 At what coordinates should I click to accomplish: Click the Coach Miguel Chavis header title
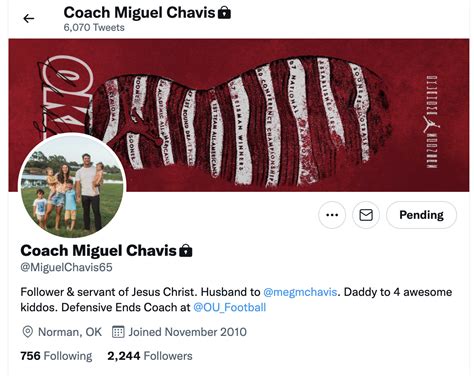tap(139, 13)
